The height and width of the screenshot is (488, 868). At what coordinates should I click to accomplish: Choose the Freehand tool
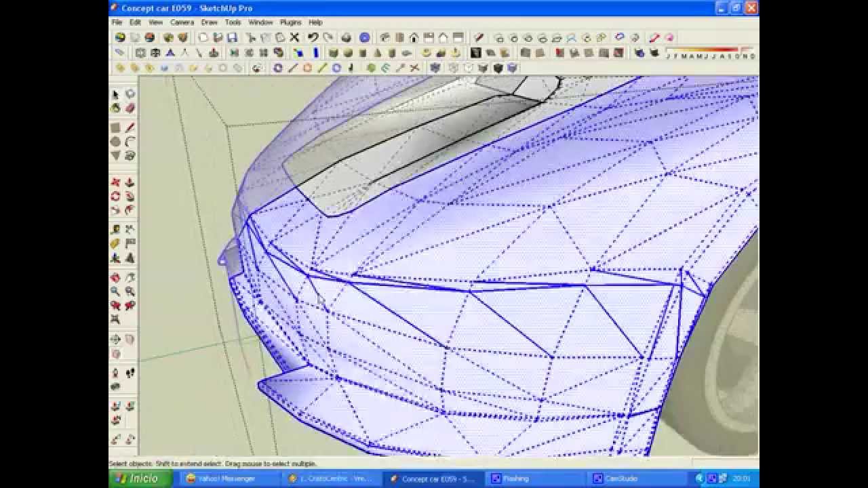tap(130, 155)
